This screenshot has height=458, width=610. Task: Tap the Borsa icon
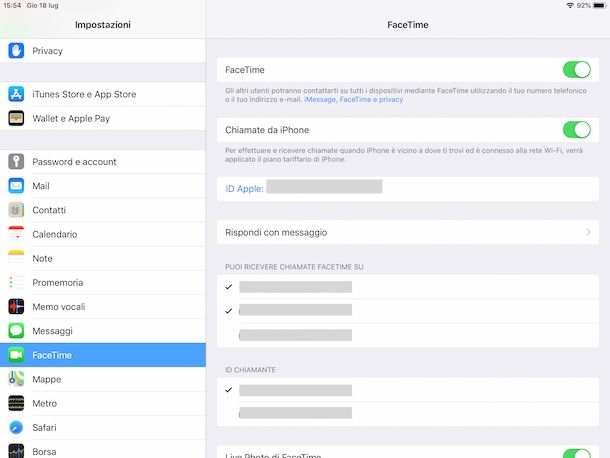(16, 451)
